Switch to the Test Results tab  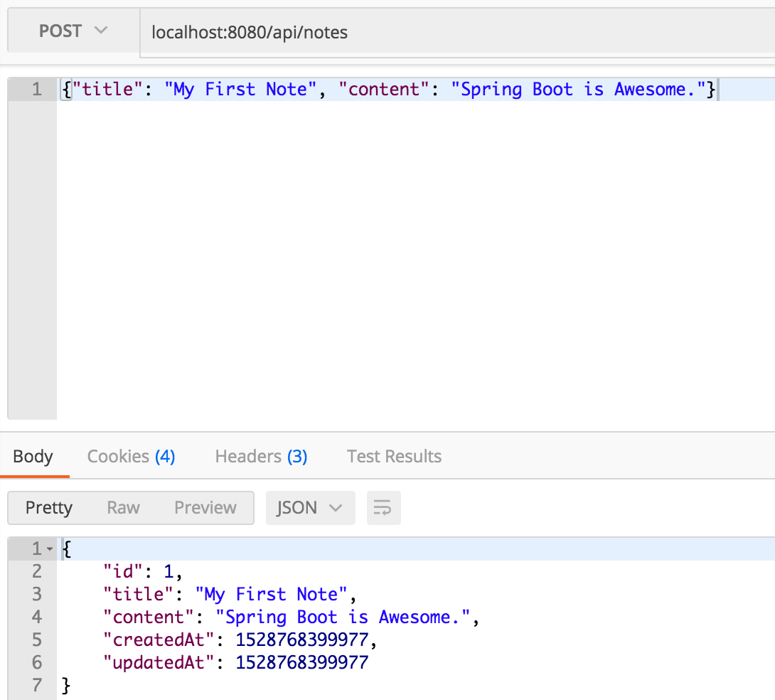pyautogui.click(x=394, y=456)
